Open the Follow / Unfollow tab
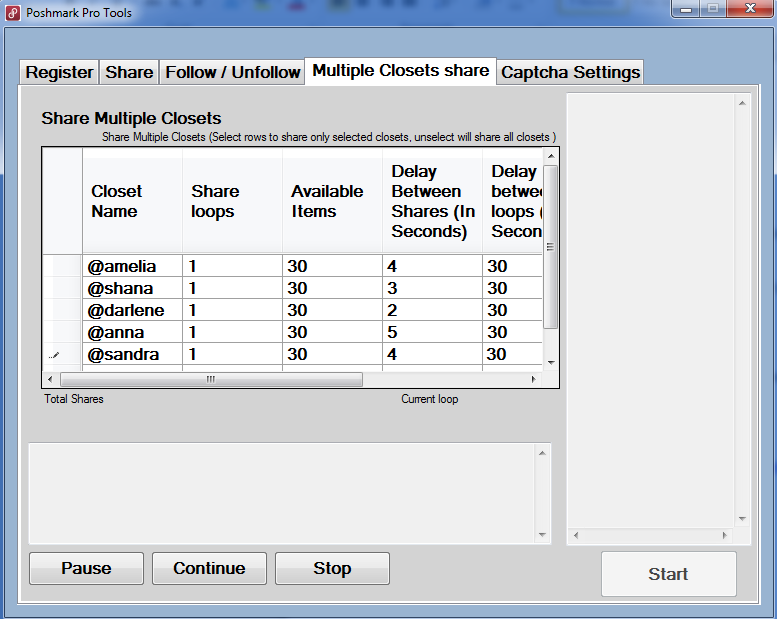Viewport: 777px width, 619px height. click(x=232, y=72)
